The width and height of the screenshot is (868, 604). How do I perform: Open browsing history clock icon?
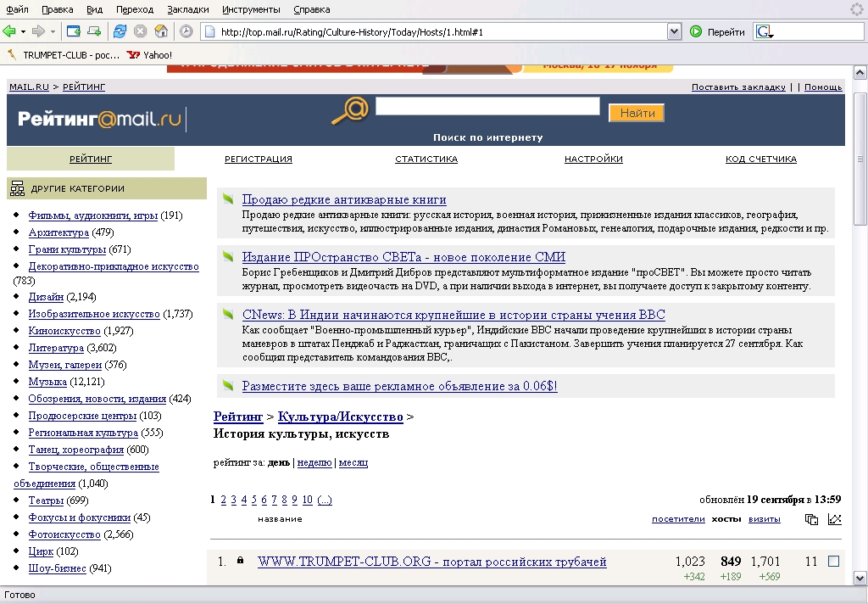coord(186,31)
